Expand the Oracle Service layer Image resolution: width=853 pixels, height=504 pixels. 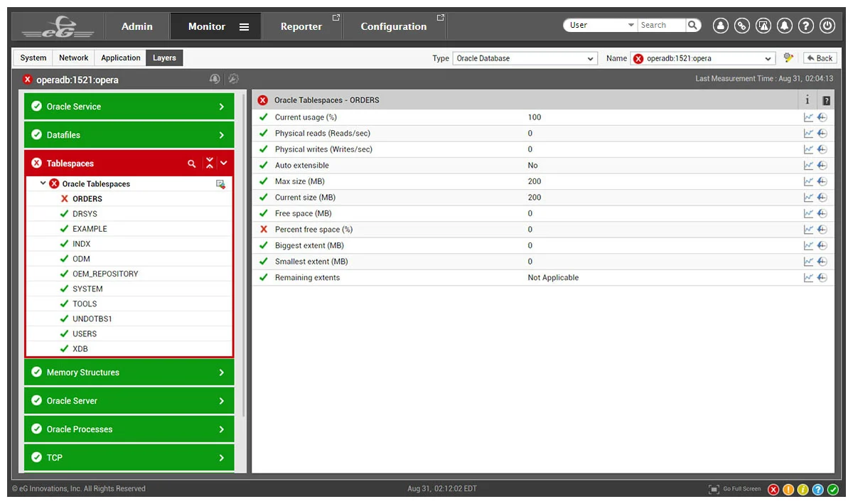click(x=129, y=107)
